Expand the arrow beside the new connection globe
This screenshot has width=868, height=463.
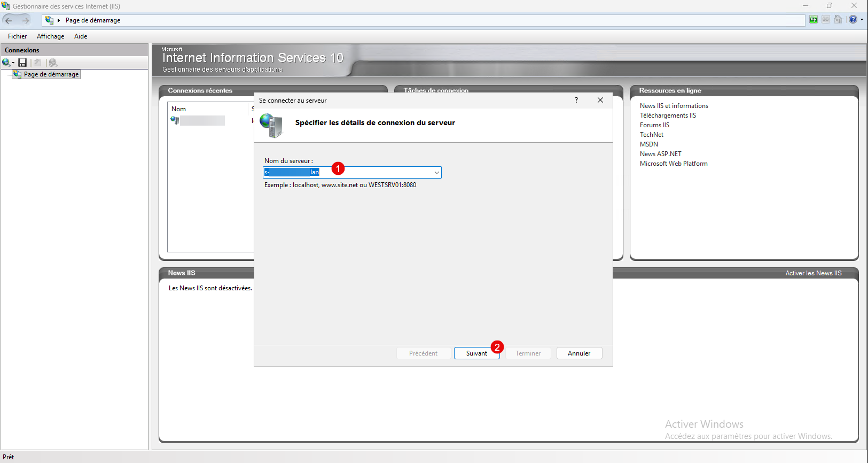click(13, 63)
